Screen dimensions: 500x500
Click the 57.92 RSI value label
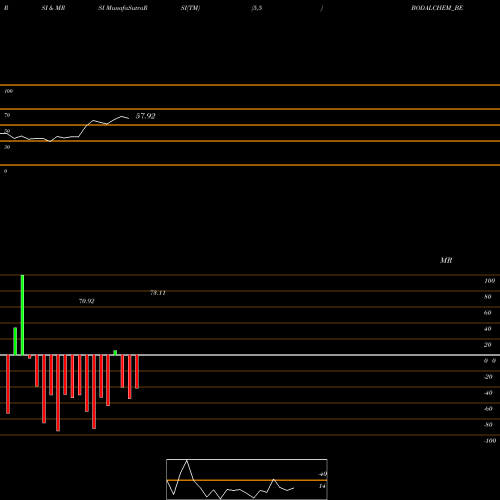click(x=145, y=116)
